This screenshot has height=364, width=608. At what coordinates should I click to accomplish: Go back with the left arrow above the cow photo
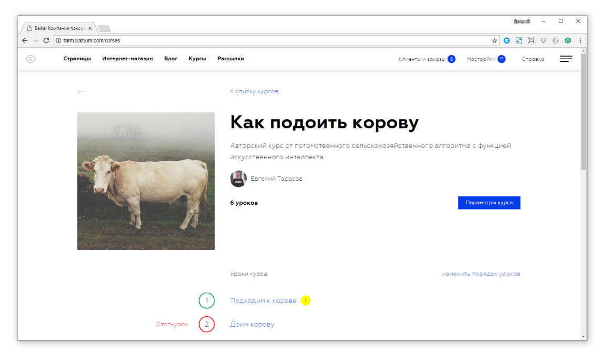[x=81, y=92]
